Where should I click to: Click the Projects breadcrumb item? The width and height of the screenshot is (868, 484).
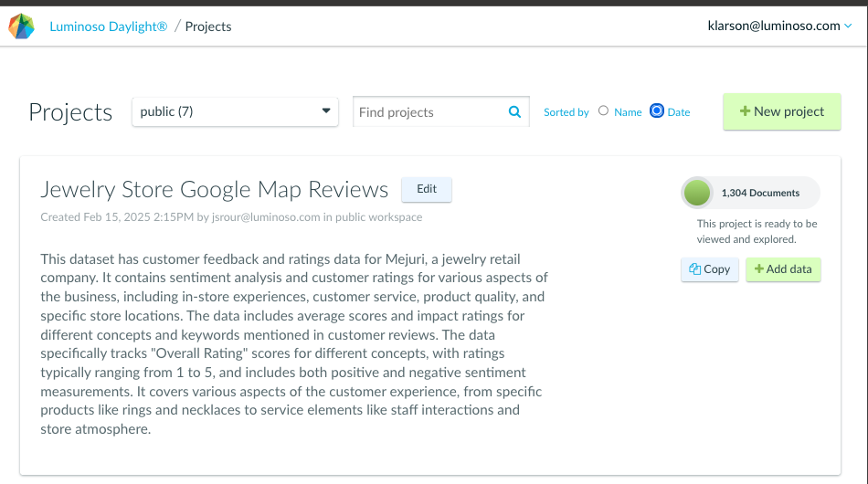(x=208, y=26)
